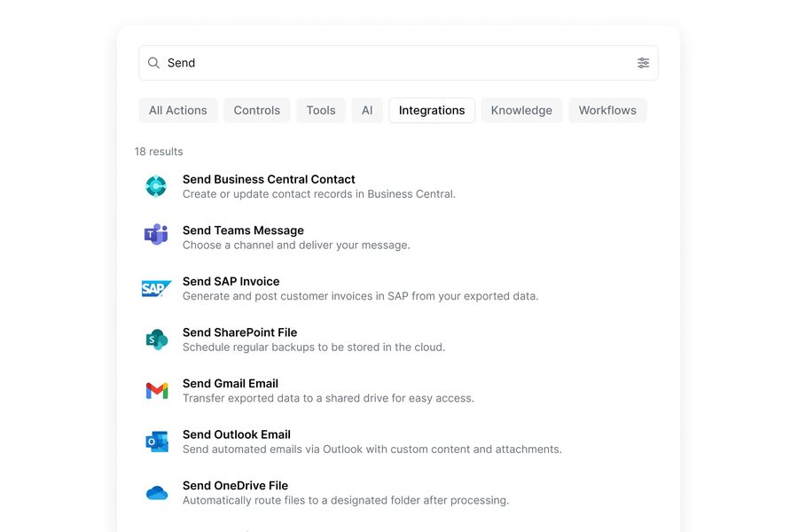Screen dimensions: 798x532
Task: Click the magnifying glass search icon
Action: coord(153,63)
